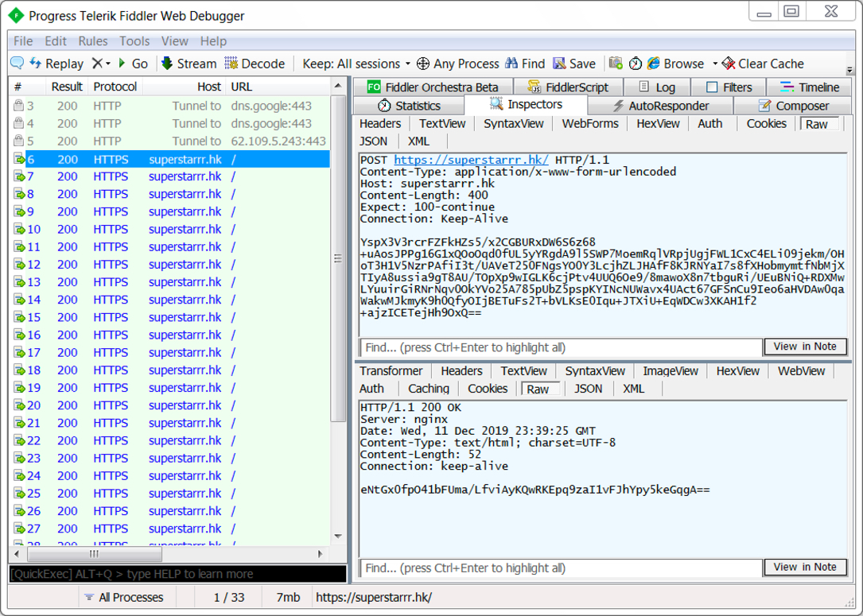Sort sessions by the Protocol column
Image resolution: width=863 pixels, height=616 pixels.
(115, 87)
